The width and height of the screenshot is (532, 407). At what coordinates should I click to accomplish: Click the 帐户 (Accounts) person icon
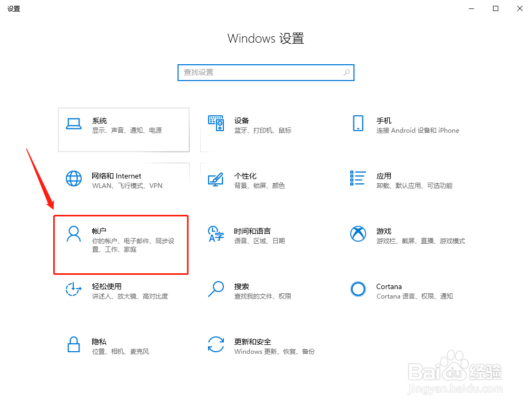pos(74,234)
